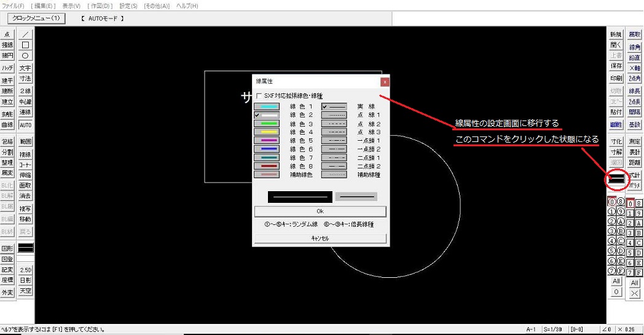This screenshot has height=335, width=644.
Task: Open the 表示(V) menu
Action: pyautogui.click(x=71, y=6)
